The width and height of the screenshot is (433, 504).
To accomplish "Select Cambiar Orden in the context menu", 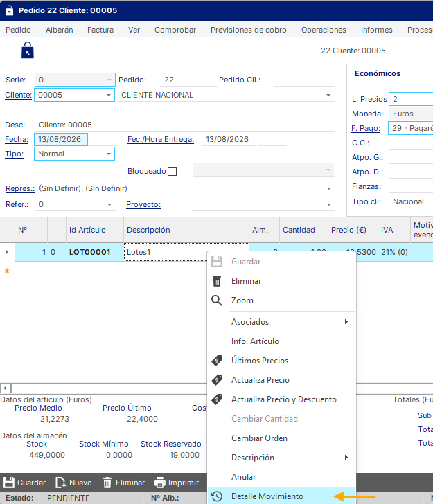I will [x=282, y=438].
